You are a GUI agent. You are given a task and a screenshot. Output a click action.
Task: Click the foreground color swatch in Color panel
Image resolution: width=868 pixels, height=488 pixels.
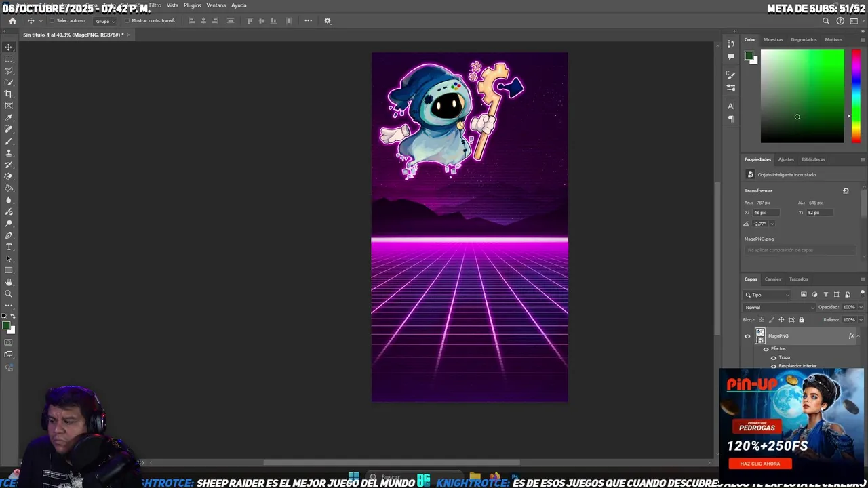pos(749,56)
